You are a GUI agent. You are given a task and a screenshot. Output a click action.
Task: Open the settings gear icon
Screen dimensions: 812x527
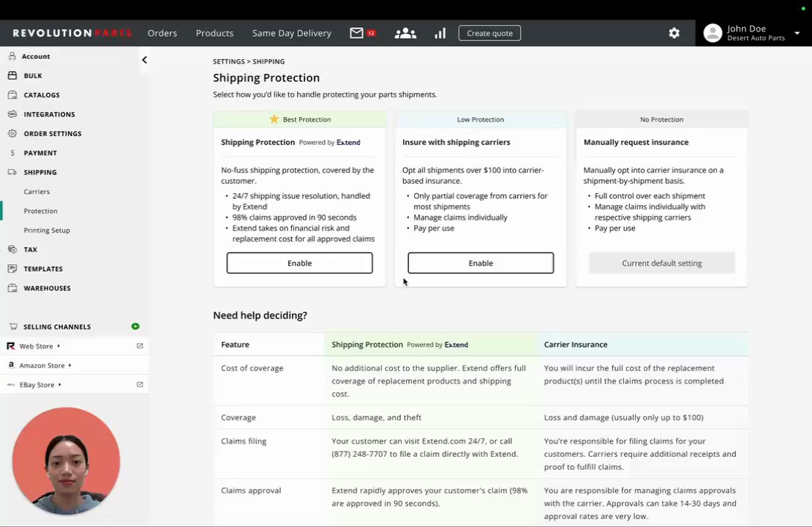[674, 33]
